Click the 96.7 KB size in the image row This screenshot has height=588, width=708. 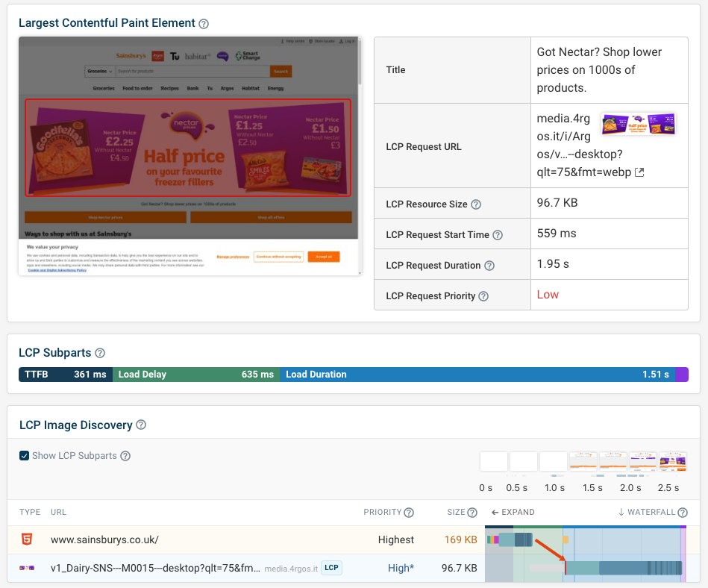click(x=460, y=568)
